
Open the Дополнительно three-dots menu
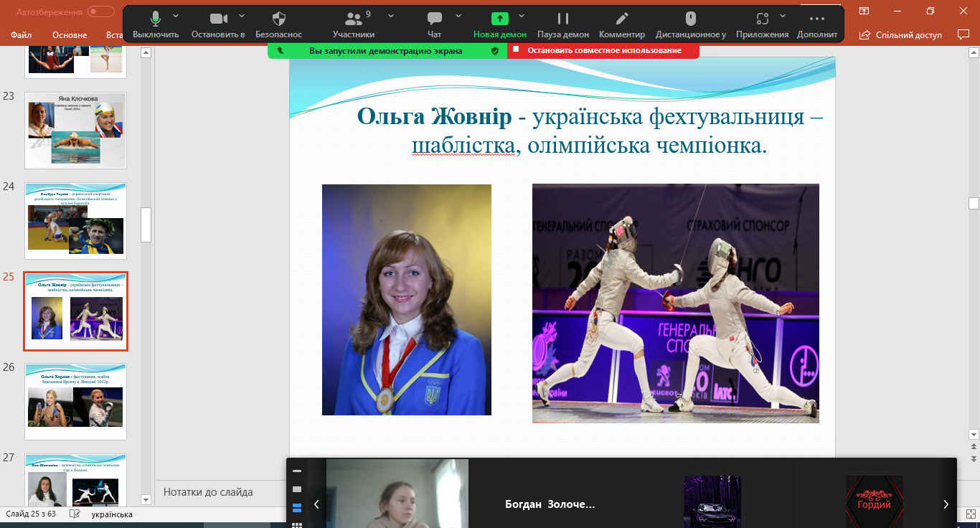[x=817, y=24]
